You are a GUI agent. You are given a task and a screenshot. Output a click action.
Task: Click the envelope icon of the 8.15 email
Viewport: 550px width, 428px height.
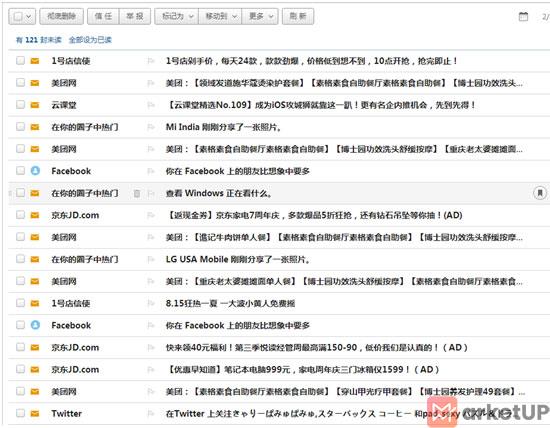coord(35,303)
